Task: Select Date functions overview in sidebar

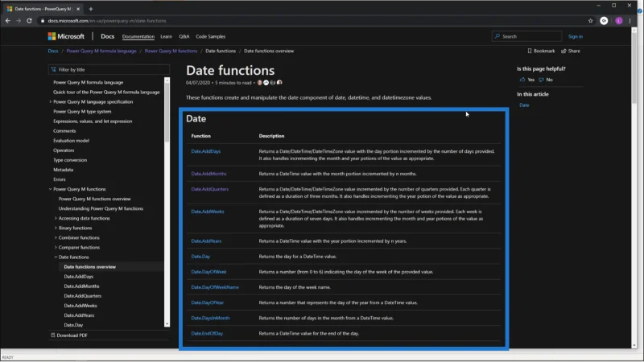Action: point(90,267)
